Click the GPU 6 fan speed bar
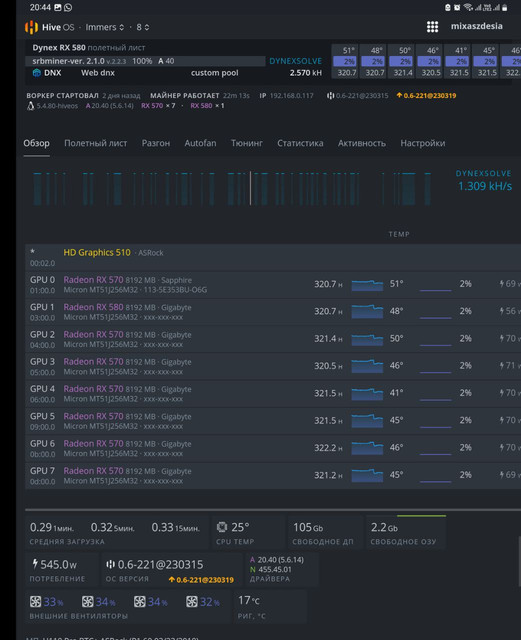 tap(435, 454)
